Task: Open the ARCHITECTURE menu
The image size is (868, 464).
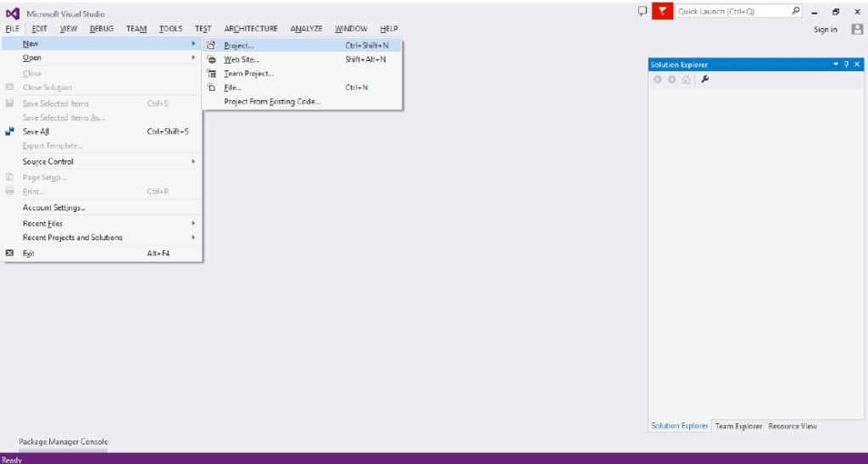Action: pyautogui.click(x=251, y=28)
